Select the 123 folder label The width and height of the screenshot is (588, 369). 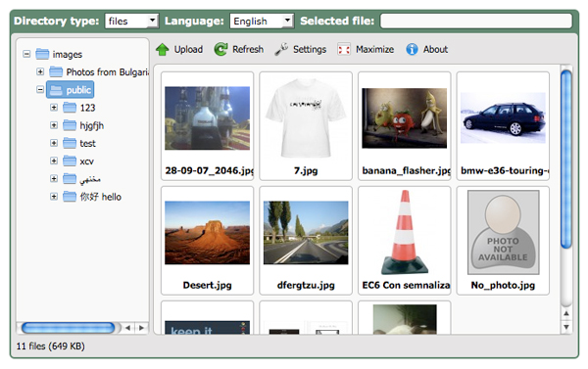pos(87,108)
